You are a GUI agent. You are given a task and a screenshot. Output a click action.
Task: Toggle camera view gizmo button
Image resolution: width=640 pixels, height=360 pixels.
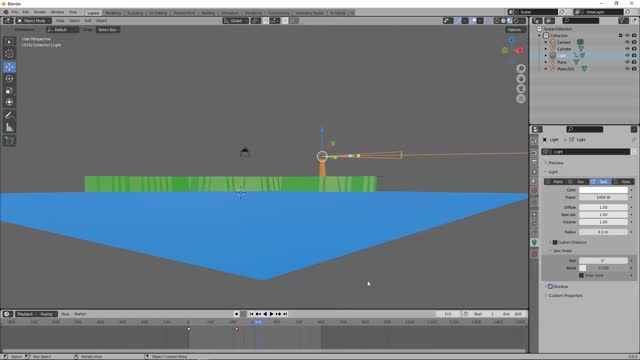(x=521, y=89)
